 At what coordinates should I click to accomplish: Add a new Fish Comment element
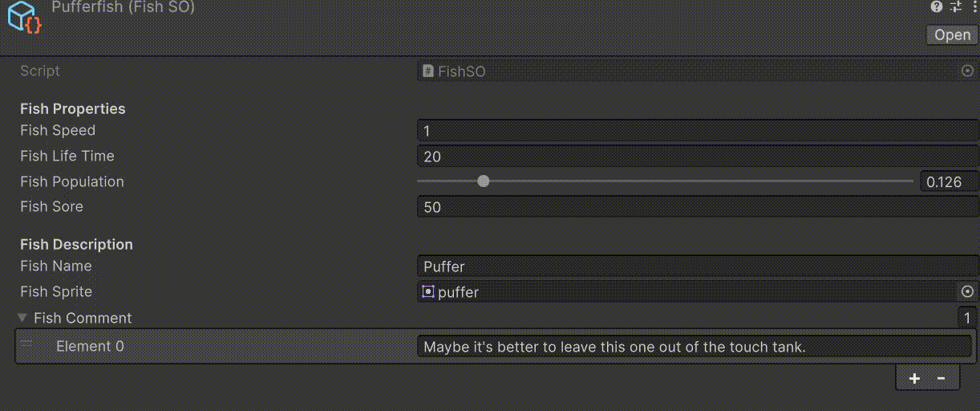pyautogui.click(x=914, y=379)
